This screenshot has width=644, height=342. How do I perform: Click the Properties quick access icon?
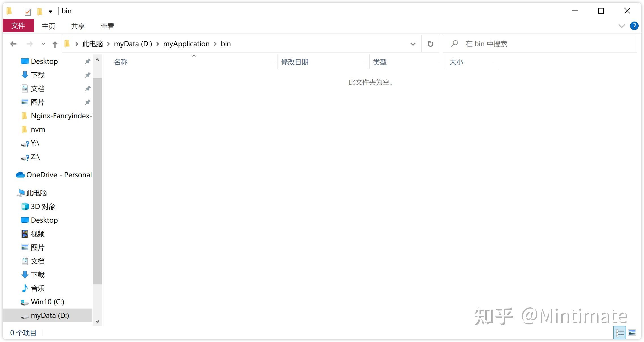coord(27,11)
